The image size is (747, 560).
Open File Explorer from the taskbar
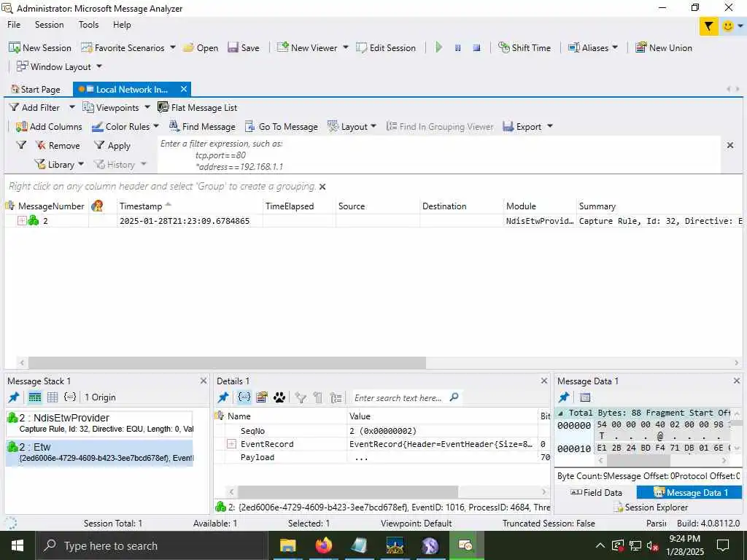tap(287, 545)
